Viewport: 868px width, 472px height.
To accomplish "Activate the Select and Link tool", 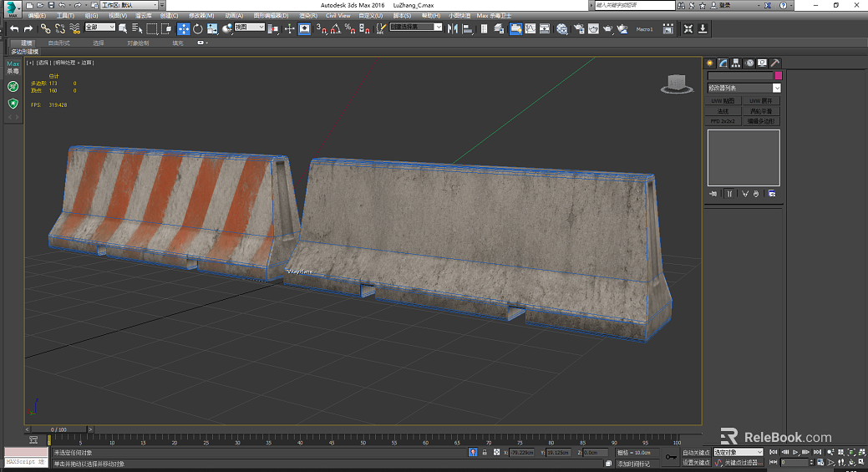I will pyautogui.click(x=45, y=28).
